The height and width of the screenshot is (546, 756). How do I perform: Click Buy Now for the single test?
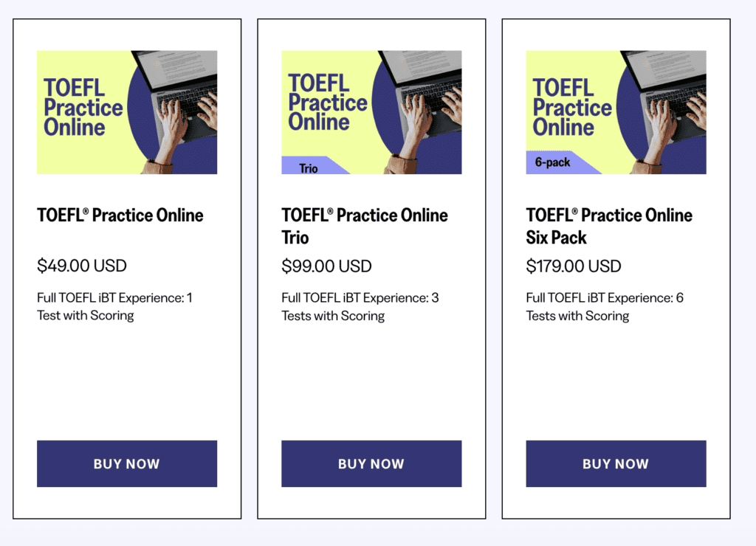(x=126, y=464)
